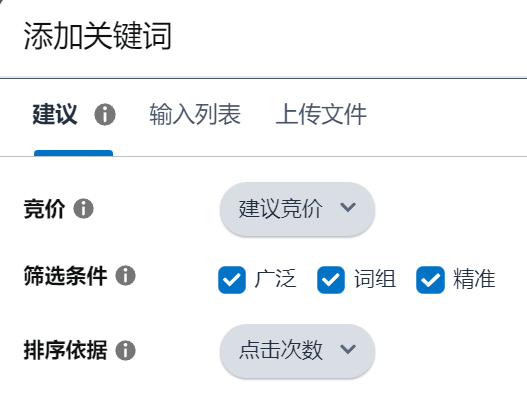Screen dimensions: 527x396
Task: Click info icon beside 竞价 label
Action: 83,208
